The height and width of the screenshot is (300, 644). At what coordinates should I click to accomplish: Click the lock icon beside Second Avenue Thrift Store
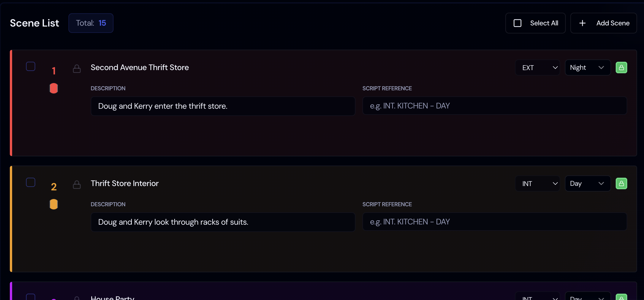[77, 69]
